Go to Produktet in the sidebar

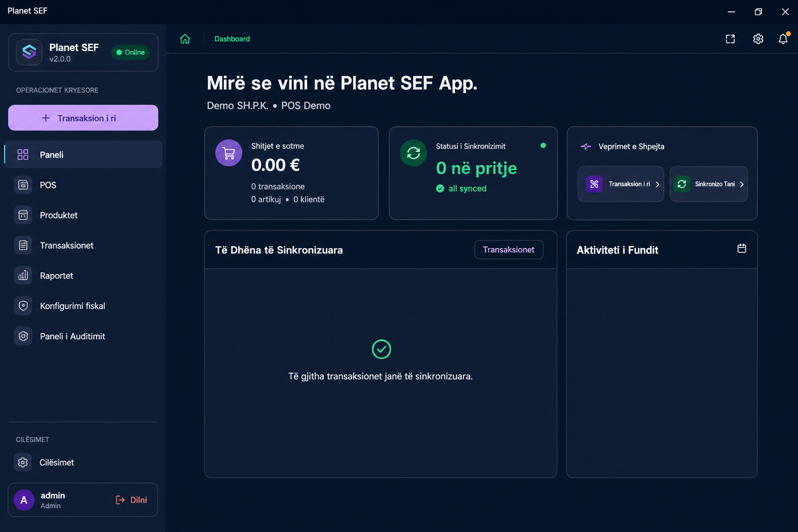83,215
